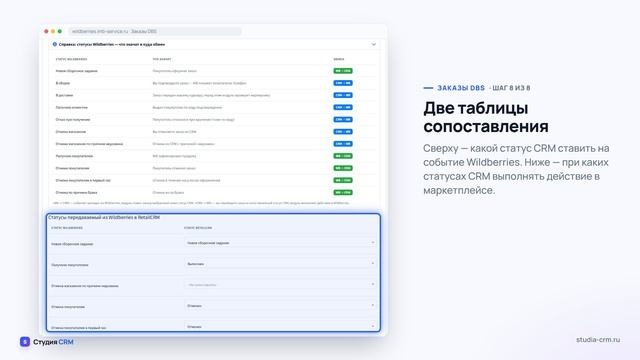Open the dropdown showing Выполнен for Получено покупателем
This screenshot has width=640, height=360.
click(280, 264)
